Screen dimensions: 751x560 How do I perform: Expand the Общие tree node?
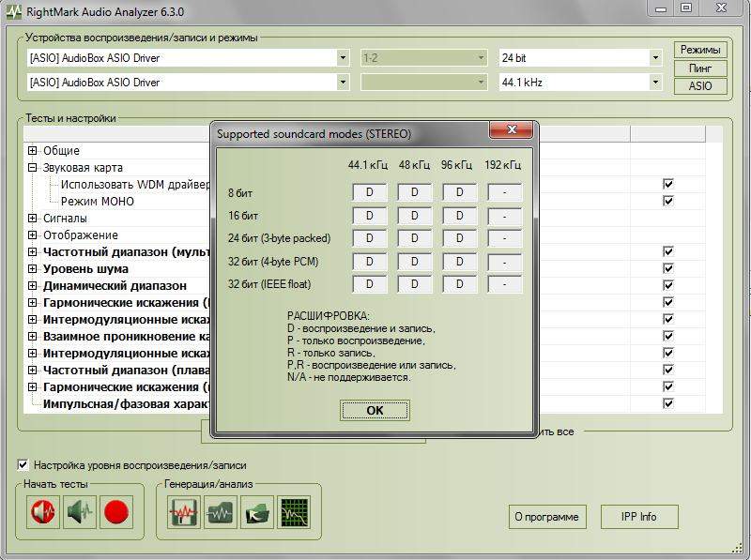pos(33,151)
